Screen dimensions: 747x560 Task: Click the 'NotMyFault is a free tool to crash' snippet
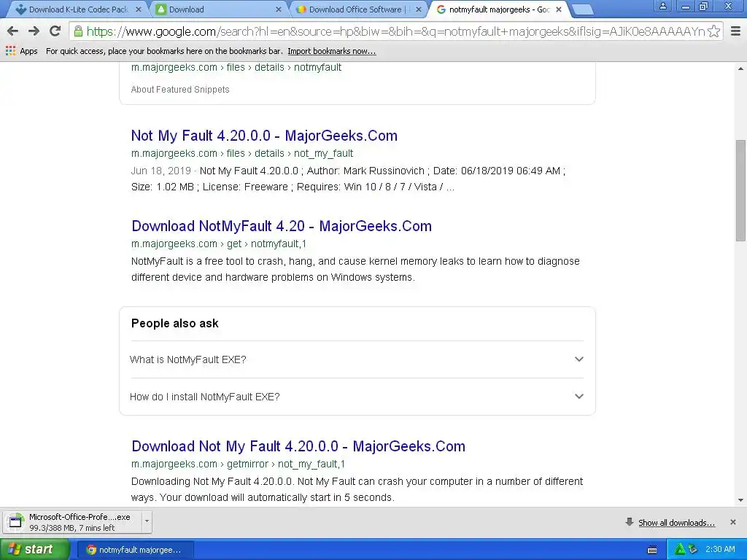[355, 270]
